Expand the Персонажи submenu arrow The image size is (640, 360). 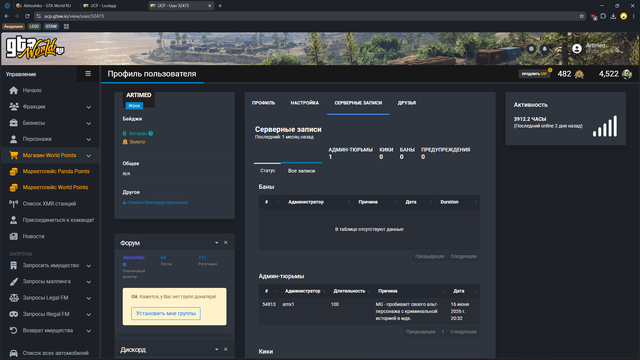(x=89, y=140)
